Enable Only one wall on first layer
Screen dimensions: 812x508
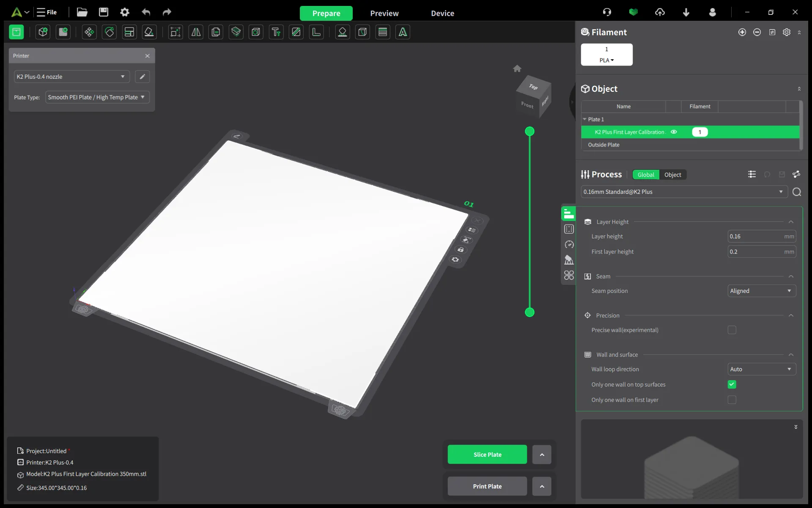[x=732, y=400]
